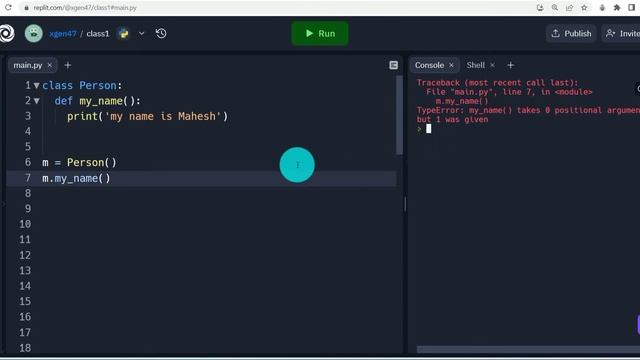
Task: Click the editor vertical scrollbar
Action: [399, 116]
